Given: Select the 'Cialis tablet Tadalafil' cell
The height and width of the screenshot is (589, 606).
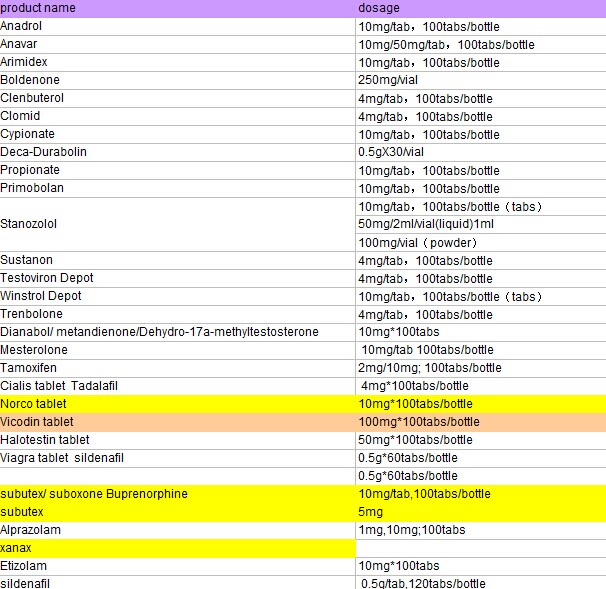Looking at the screenshot, I should (177, 386).
